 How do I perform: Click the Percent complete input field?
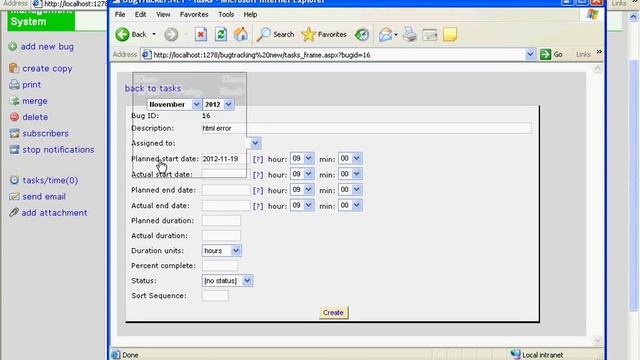click(x=220, y=266)
